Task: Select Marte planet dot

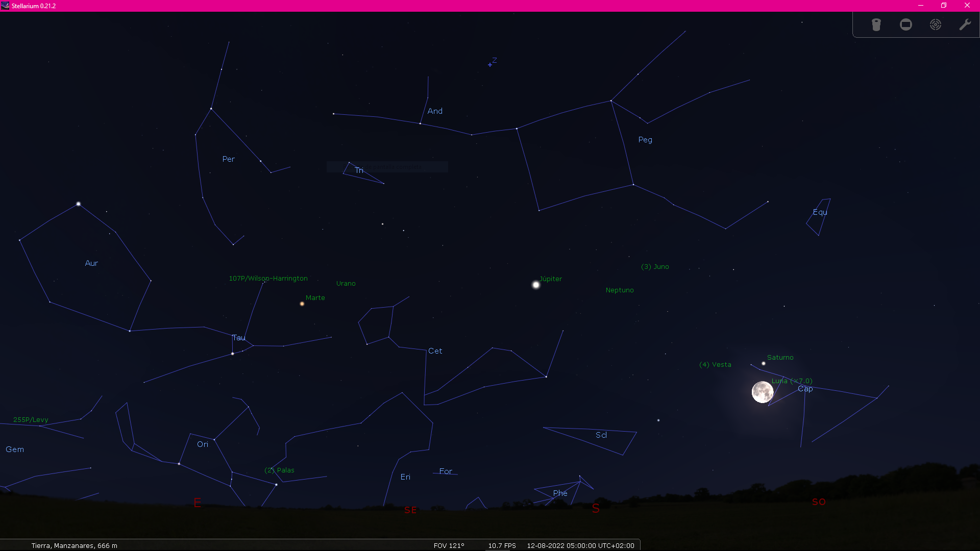Action: (x=302, y=304)
